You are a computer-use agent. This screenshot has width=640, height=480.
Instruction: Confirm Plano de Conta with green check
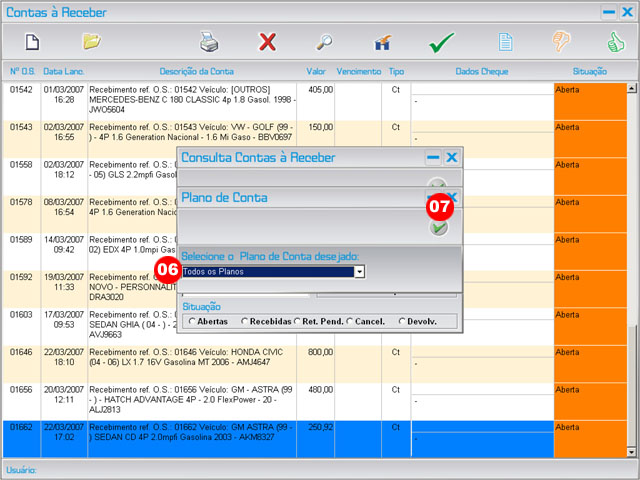[x=438, y=227]
